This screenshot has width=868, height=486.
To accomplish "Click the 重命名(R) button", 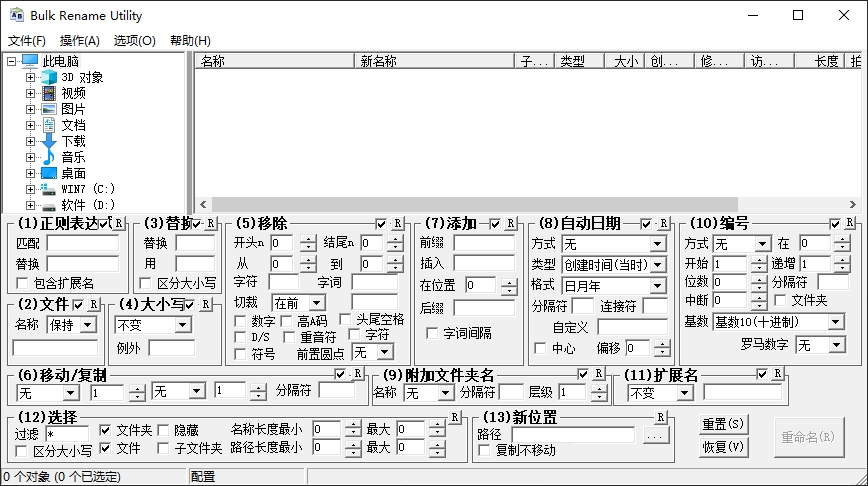I will click(x=808, y=437).
